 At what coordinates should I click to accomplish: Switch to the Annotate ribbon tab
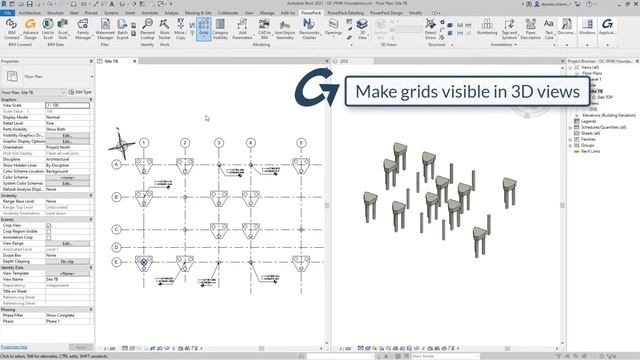149,13
